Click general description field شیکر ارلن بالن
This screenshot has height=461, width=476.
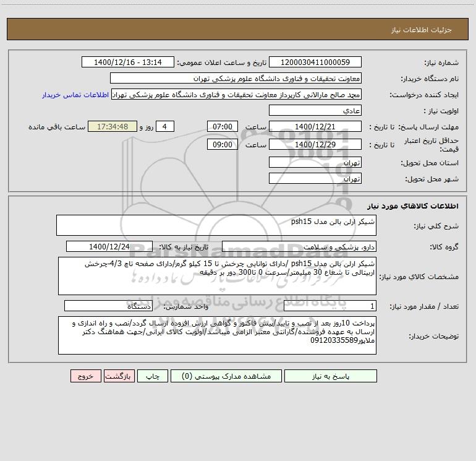tap(216, 225)
